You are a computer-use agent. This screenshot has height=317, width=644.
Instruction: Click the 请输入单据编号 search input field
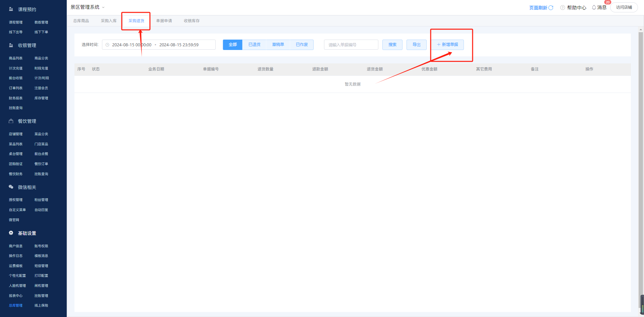351,45
